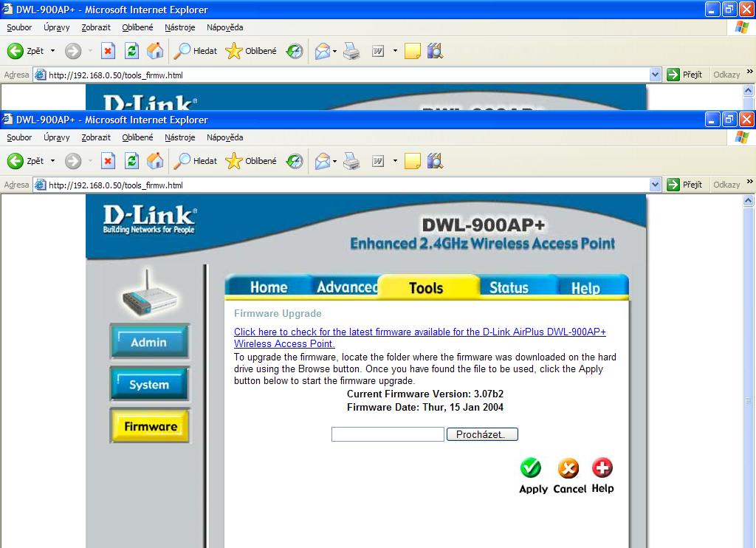Refresh the page in front window toolbar
The height and width of the screenshot is (548, 756).
click(x=131, y=161)
